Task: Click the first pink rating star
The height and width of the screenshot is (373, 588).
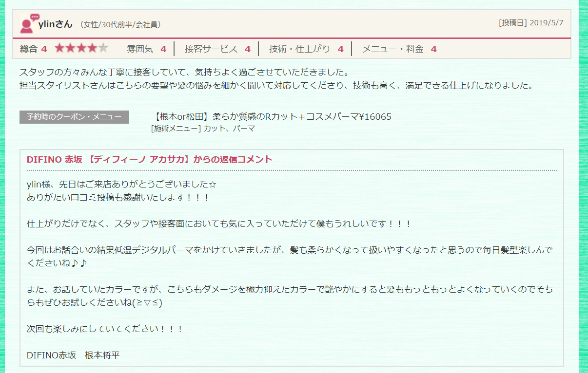Action: tap(59, 48)
